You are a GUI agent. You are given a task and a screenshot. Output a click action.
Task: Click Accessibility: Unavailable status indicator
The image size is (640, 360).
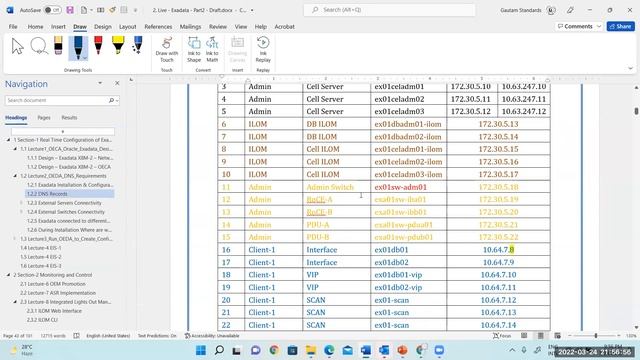coord(212,336)
